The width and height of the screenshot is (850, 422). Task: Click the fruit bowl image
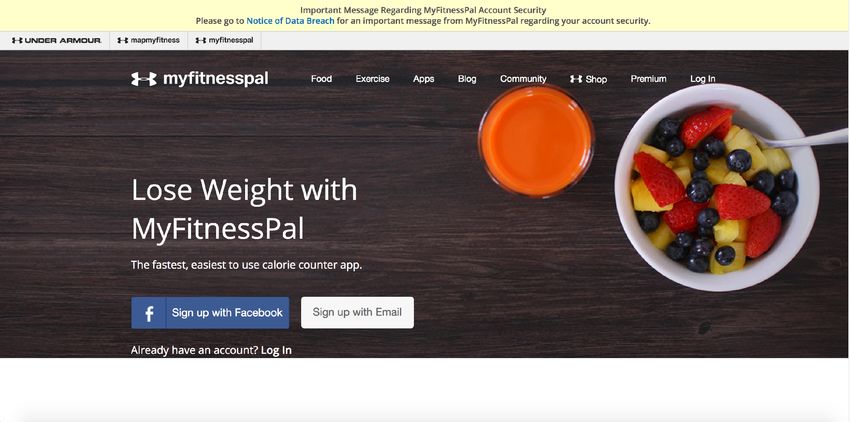(717, 187)
